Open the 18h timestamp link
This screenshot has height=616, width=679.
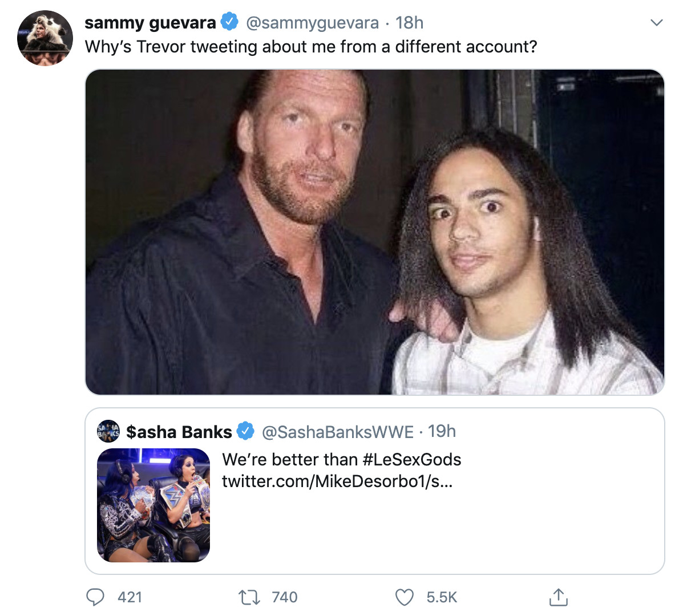point(409,23)
